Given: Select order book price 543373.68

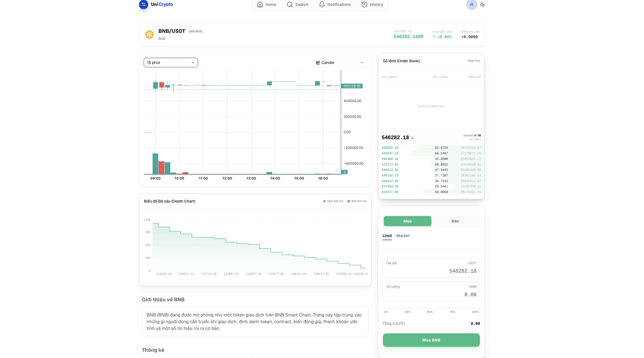Looking at the screenshot, I should point(390,164).
